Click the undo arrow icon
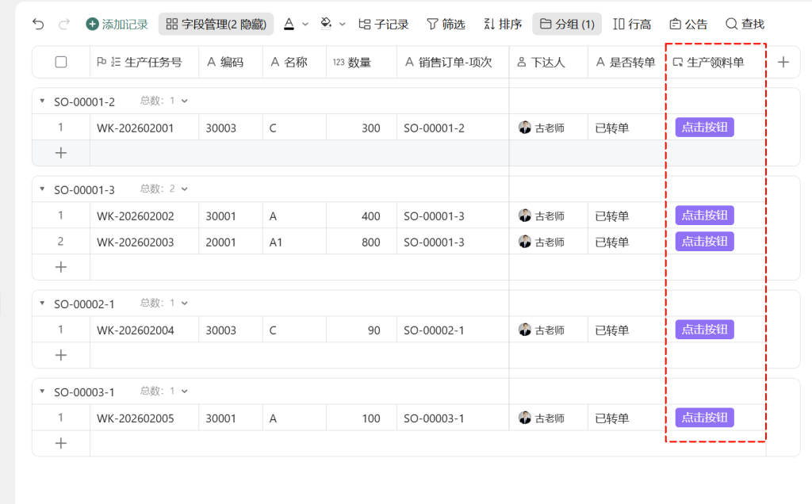This screenshot has width=812, height=504. pos(38,24)
